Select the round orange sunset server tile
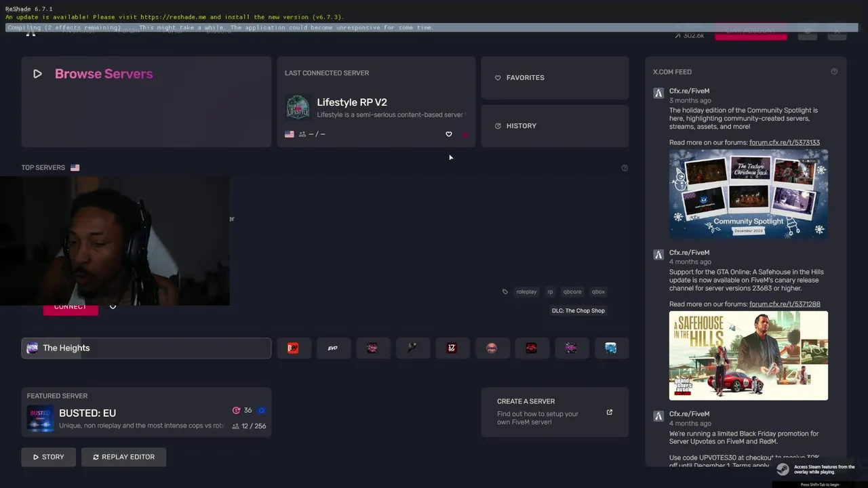868x488 pixels. tap(492, 348)
